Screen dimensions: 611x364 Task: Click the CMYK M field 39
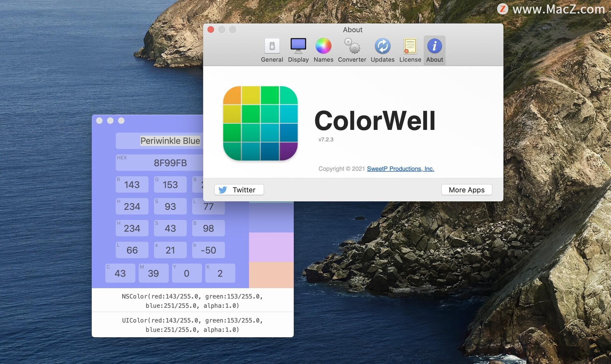pos(153,273)
